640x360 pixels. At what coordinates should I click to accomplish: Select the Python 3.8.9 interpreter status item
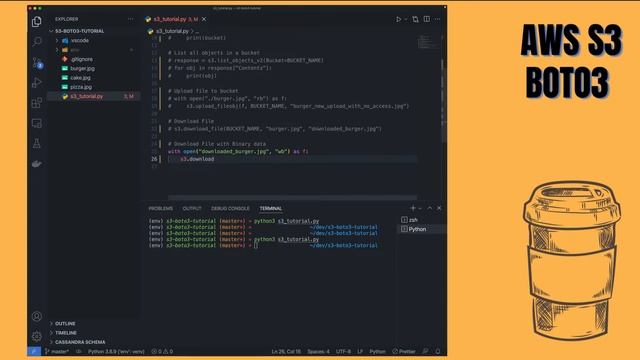point(116,351)
